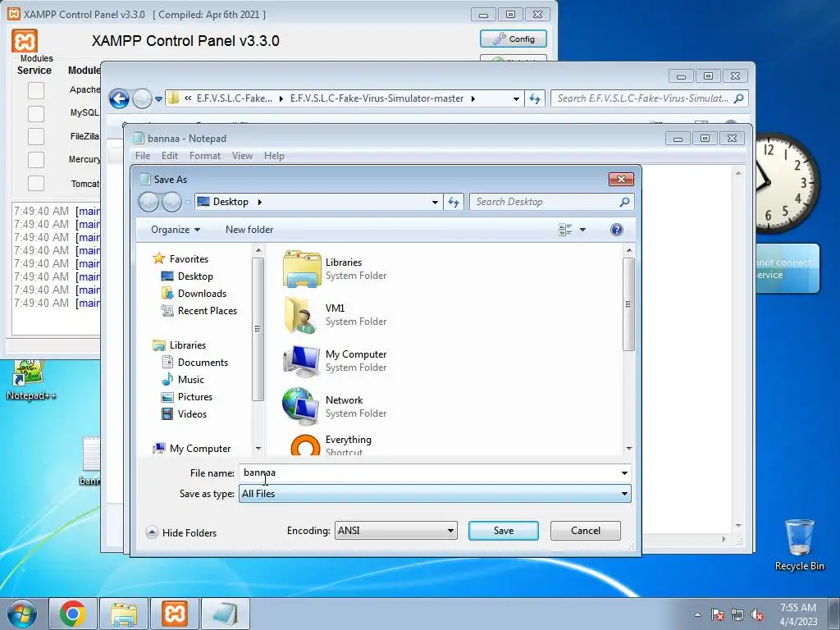Collapse folders with Hide Folders
This screenshot has width=840, height=630.
181,532
